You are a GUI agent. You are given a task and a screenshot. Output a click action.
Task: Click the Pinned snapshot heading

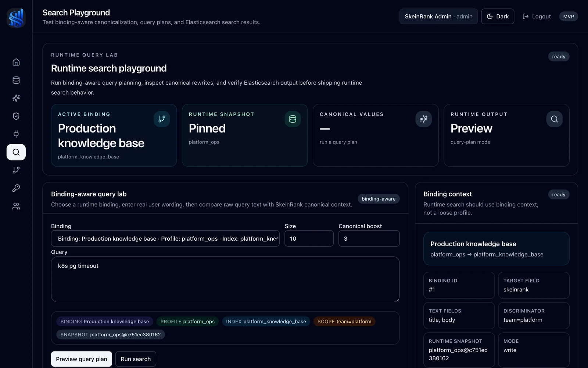pyautogui.click(x=207, y=128)
